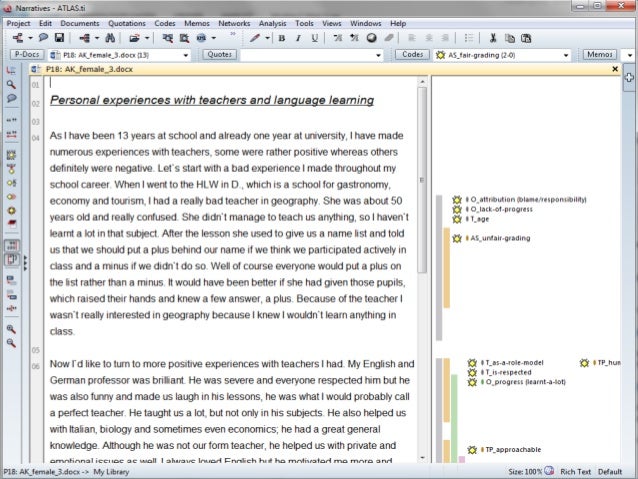The image size is (638, 479).
Task: Open the Quotations menu
Action: point(127,23)
